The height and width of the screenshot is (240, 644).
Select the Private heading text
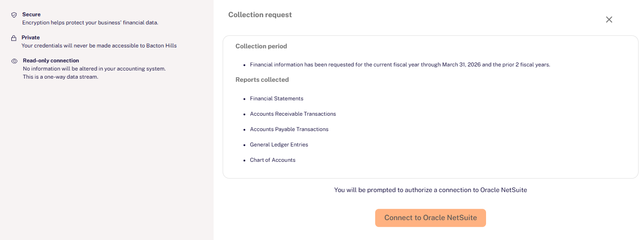click(x=31, y=38)
